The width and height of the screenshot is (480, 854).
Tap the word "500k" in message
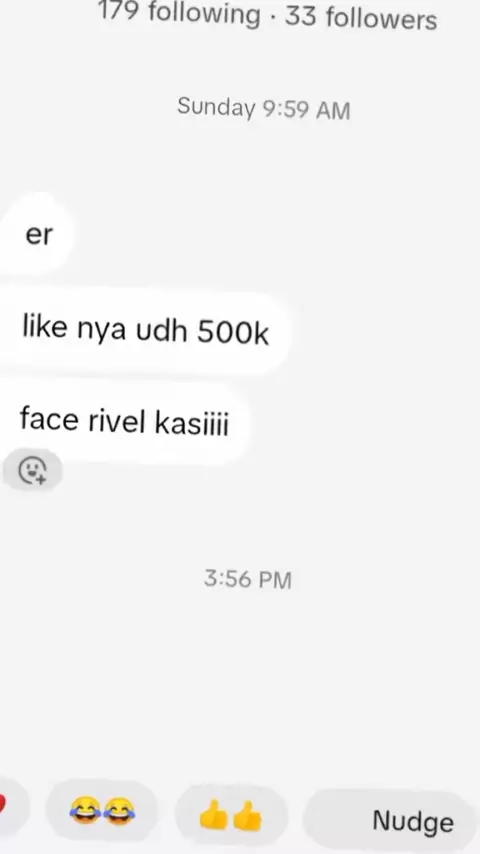pos(233,331)
